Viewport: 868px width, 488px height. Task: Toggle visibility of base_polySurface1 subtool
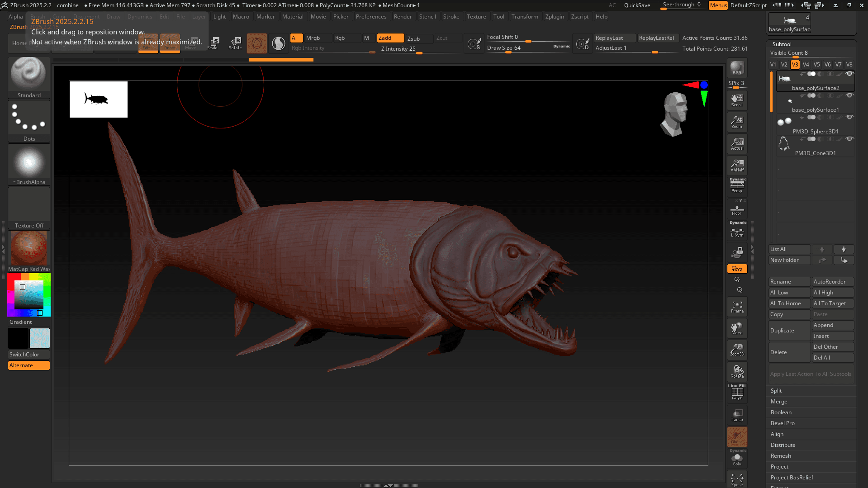click(x=849, y=95)
